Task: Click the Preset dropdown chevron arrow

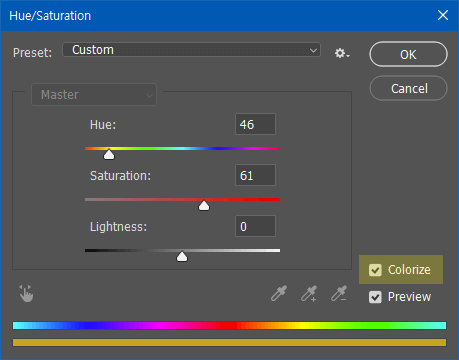Action: (x=313, y=50)
